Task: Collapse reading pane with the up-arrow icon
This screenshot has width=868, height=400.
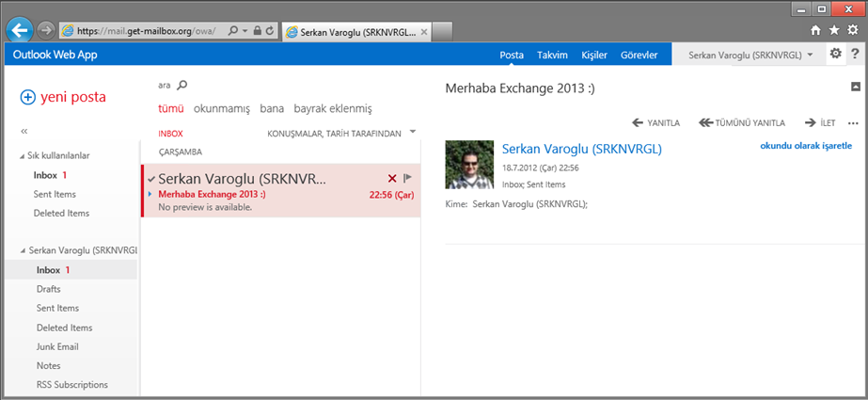Action: click(x=855, y=86)
